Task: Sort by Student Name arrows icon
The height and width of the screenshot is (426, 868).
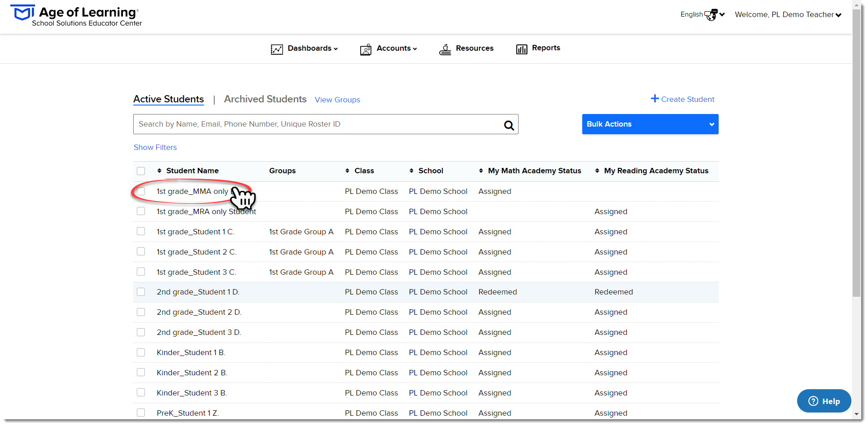Action: pos(159,171)
